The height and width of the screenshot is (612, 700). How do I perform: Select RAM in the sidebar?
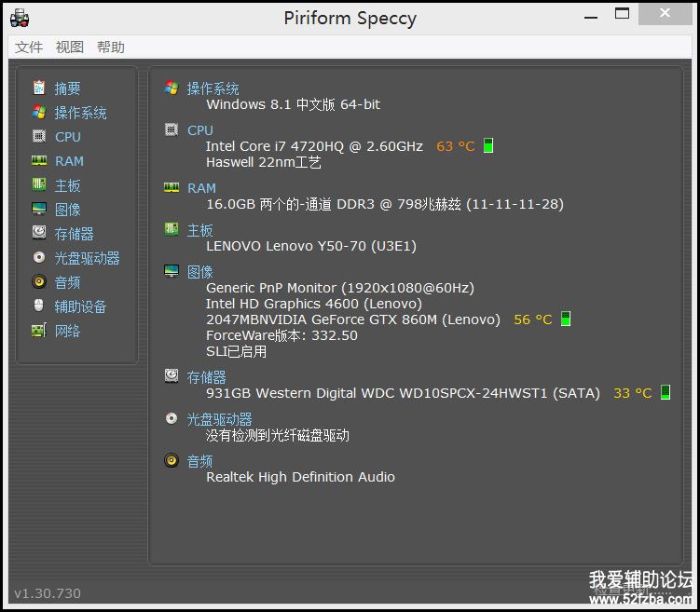coord(69,160)
